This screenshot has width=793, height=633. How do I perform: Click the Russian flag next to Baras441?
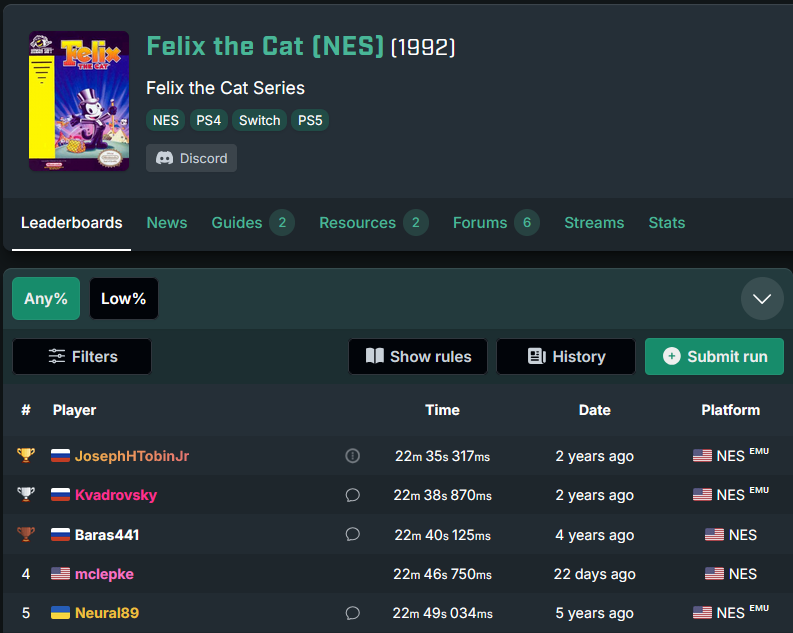[x=60, y=534]
